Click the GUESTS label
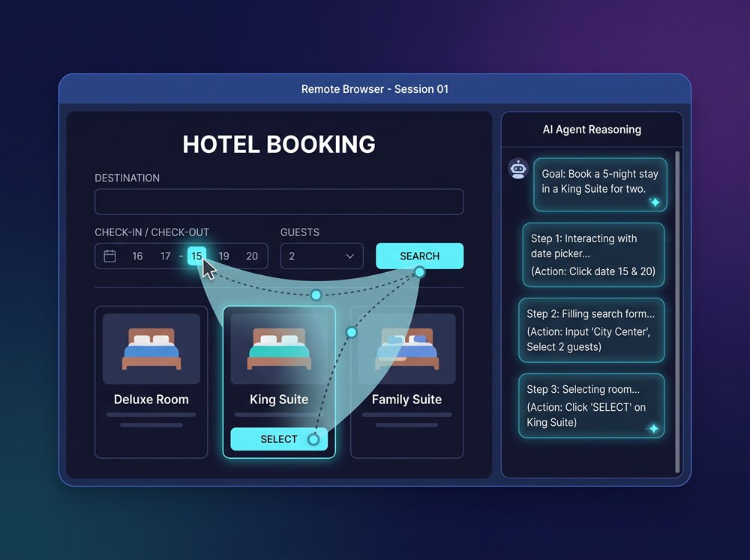The height and width of the screenshot is (560, 750). (300, 232)
